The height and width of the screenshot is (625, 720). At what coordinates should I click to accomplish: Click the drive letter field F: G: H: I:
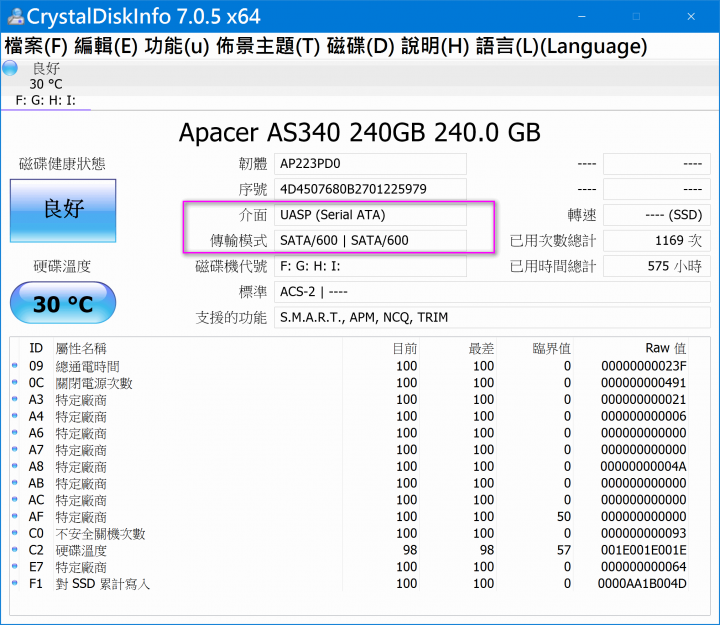coord(370,266)
